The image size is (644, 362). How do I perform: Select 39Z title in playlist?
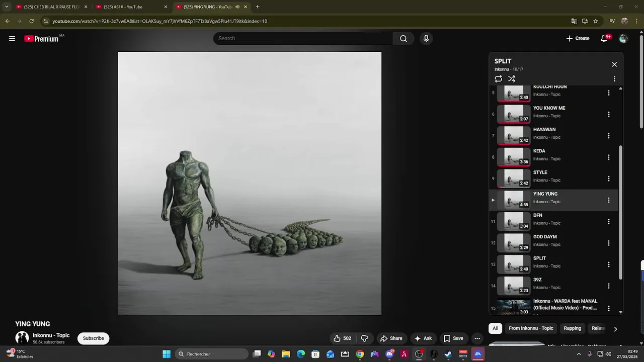(x=537, y=280)
